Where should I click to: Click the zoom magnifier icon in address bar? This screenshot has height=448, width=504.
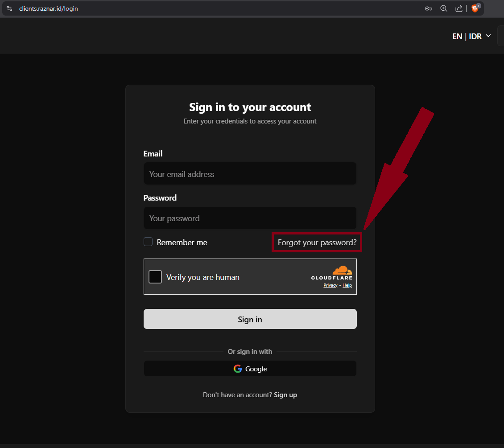pos(444,8)
